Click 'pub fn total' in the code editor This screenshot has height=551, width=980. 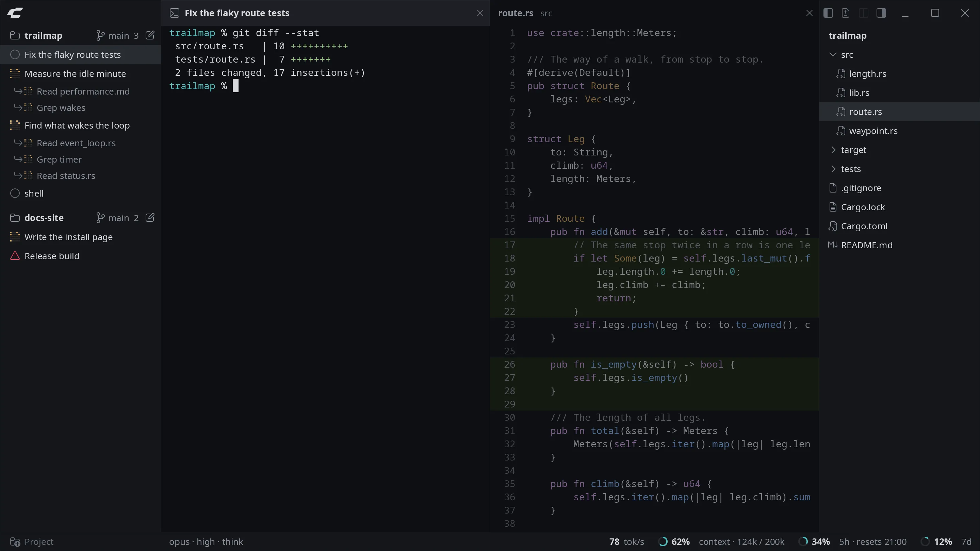coord(585,431)
